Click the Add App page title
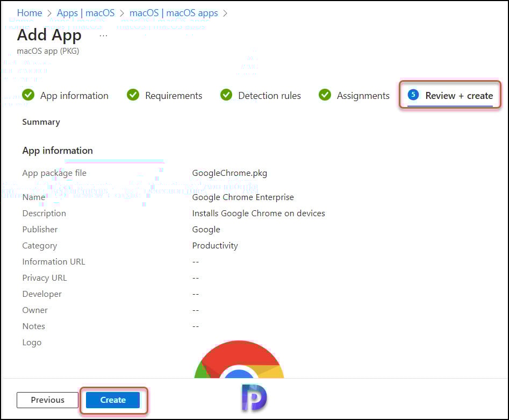The height and width of the screenshot is (420, 509). point(49,35)
